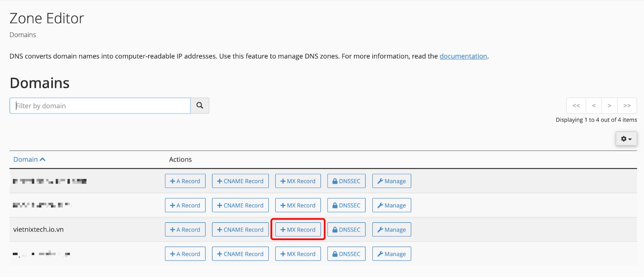
Task: Go to the next results page
Action: (x=609, y=105)
